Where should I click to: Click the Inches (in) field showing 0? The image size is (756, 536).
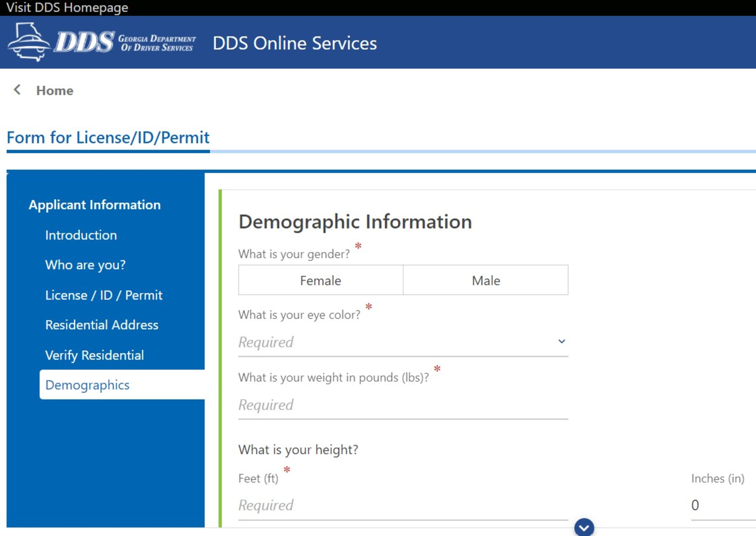[695, 505]
